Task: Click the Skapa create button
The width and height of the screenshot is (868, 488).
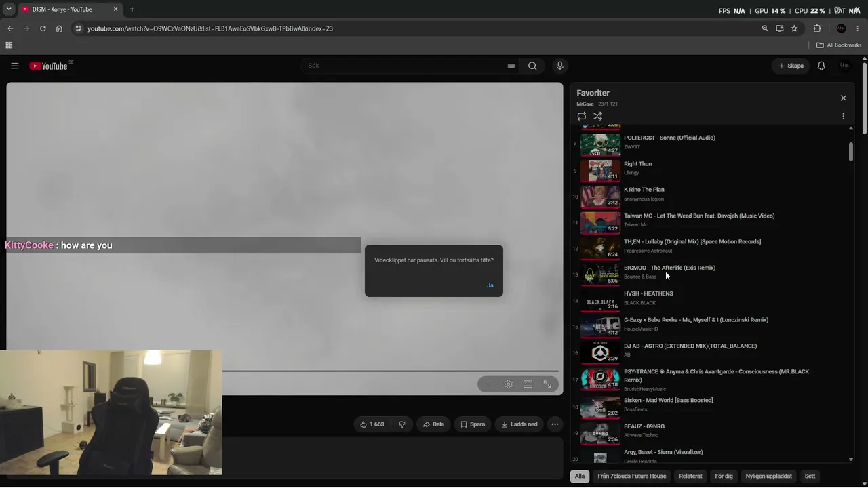Action: click(791, 66)
